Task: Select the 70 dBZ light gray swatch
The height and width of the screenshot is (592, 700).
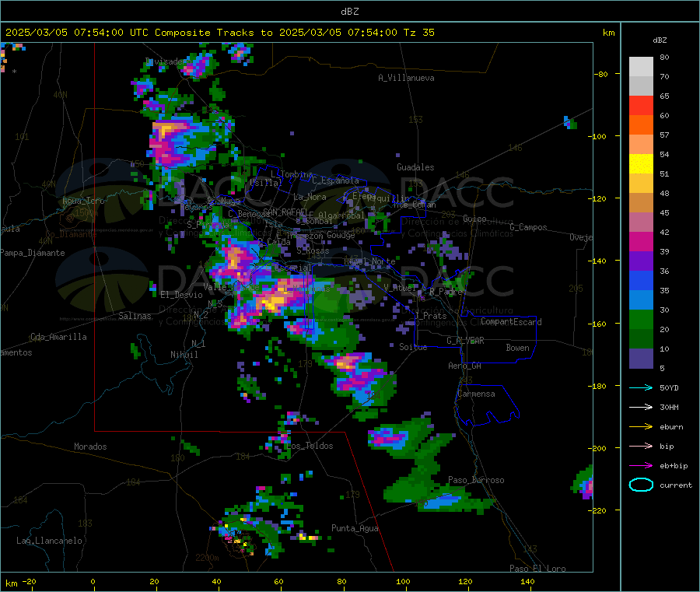Action: (x=641, y=67)
